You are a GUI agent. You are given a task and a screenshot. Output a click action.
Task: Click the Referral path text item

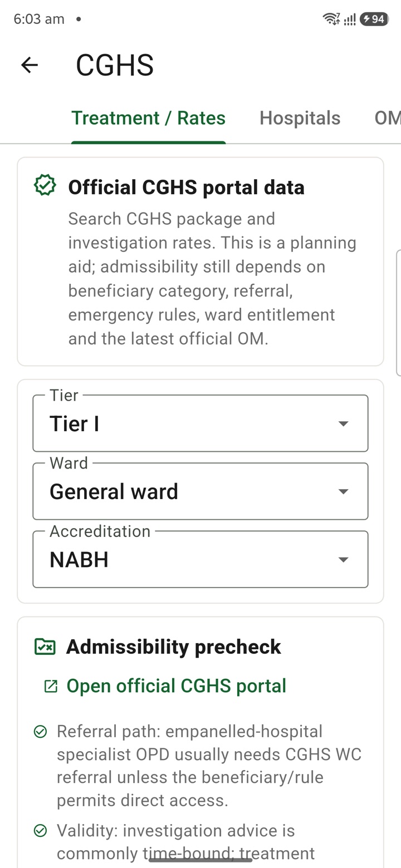[x=209, y=766]
